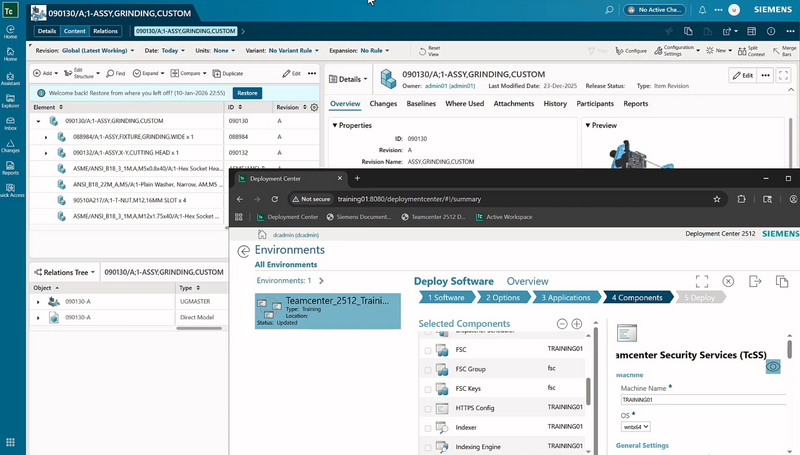Select the Teamcenter_2512_Training environment card
This screenshot has width=800, height=455.
(328, 311)
